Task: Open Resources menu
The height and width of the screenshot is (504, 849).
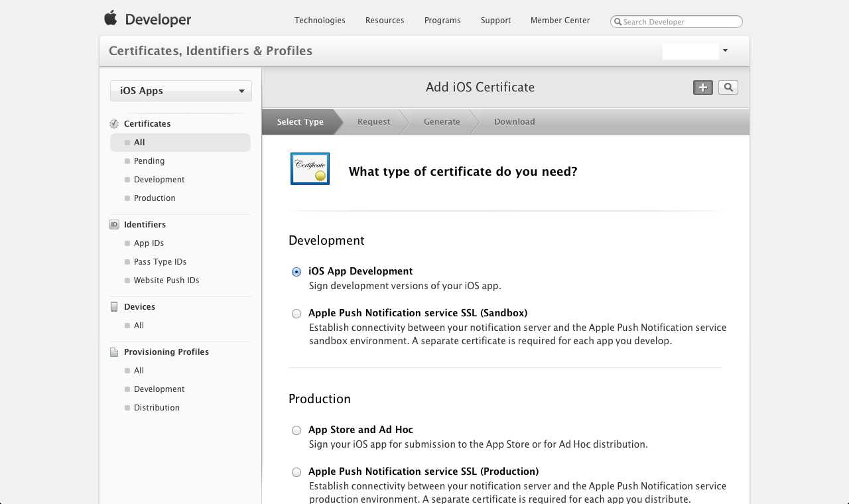Action: click(x=385, y=21)
